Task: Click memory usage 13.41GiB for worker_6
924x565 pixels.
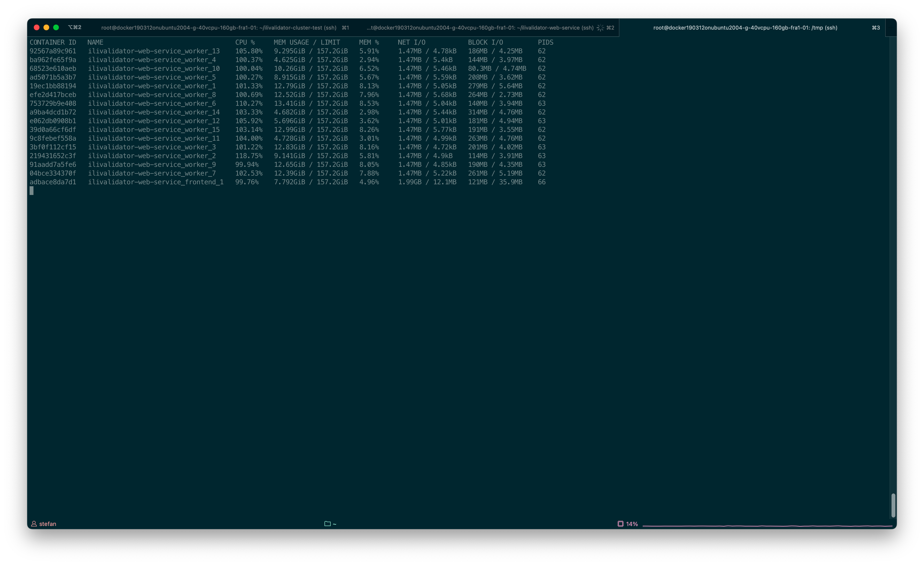Action: pyautogui.click(x=290, y=104)
